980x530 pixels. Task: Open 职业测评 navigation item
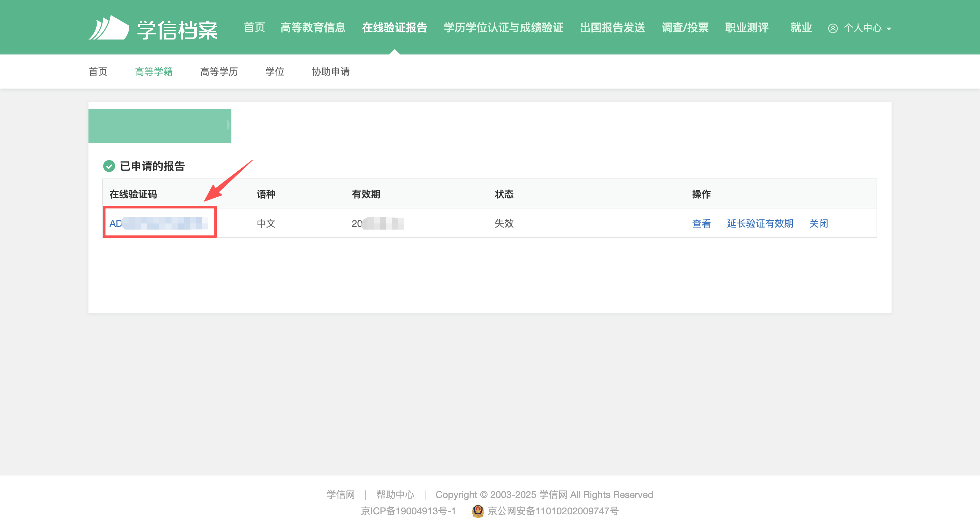[x=747, y=28]
